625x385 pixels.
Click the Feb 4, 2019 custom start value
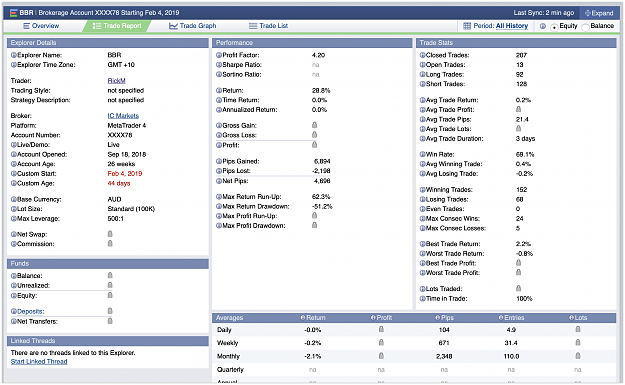125,174
